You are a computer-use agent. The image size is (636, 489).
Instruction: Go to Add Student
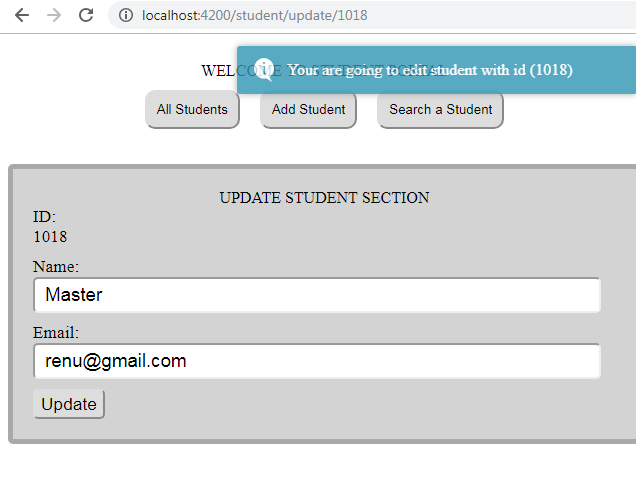(308, 109)
